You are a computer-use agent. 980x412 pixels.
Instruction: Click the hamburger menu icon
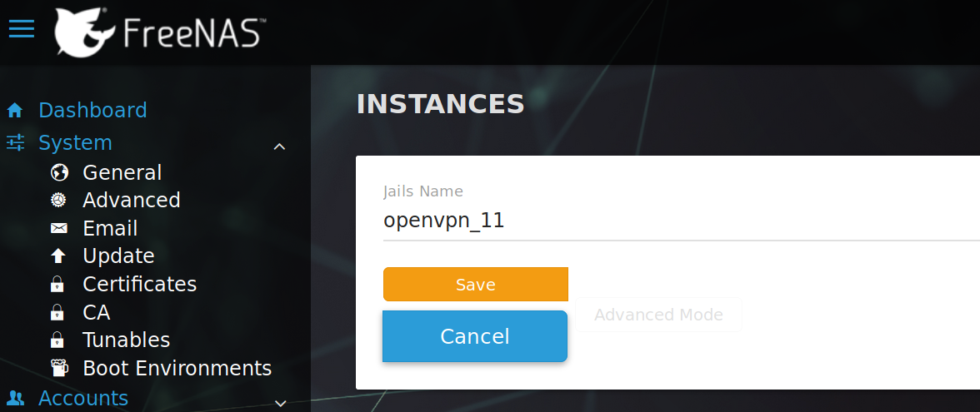[x=22, y=29]
